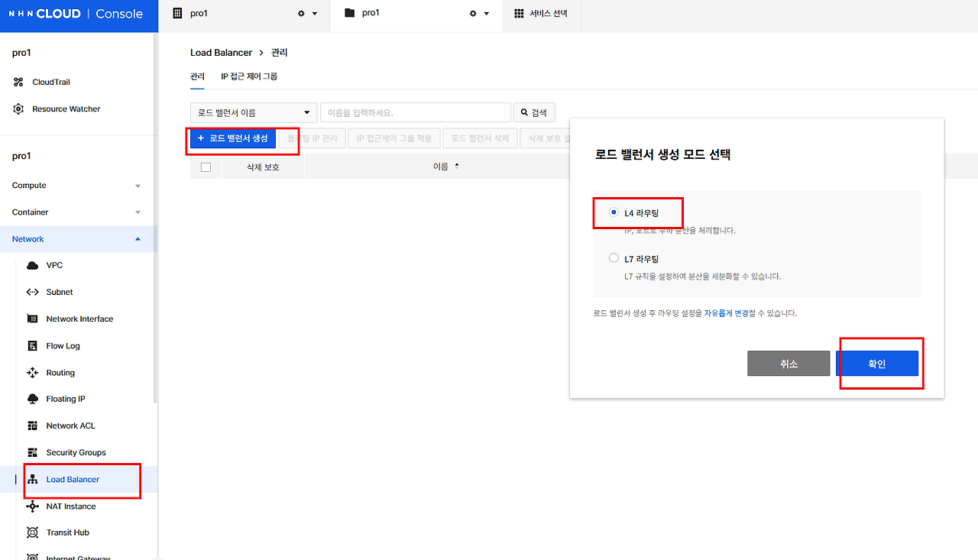978x560 pixels.
Task: Select the L4 라우팅 radio option
Action: click(x=614, y=212)
